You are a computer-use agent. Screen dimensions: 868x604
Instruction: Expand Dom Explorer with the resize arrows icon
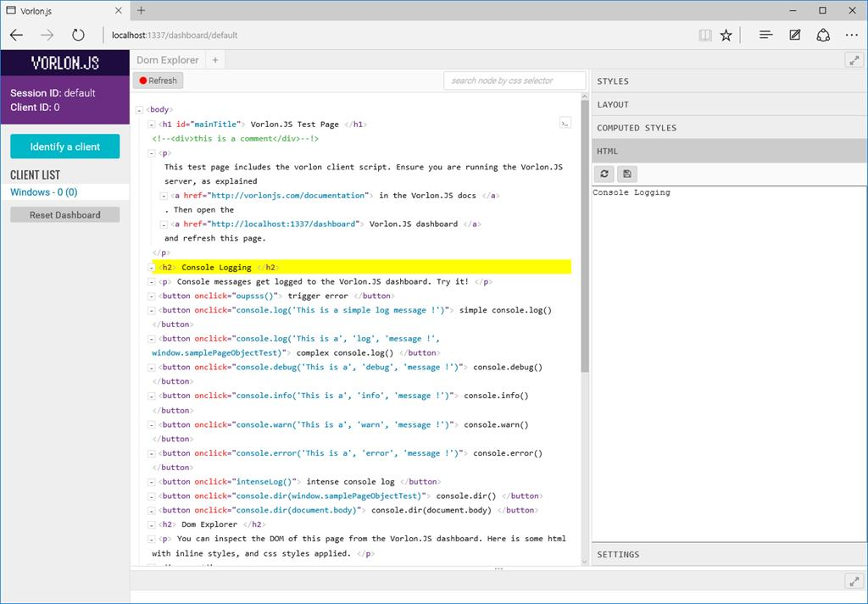click(854, 59)
